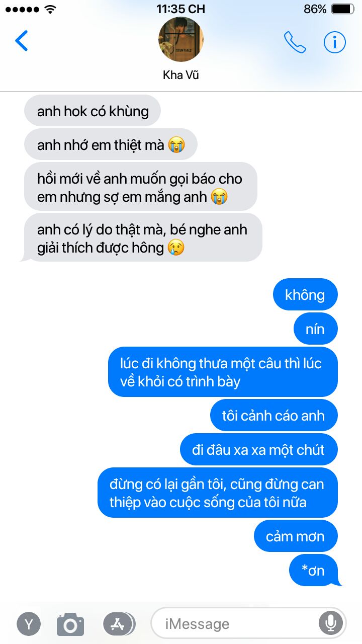Image resolution: width=362 pixels, height=644 pixels.
Task: Tap the 'anh hok có khùng' message bubble
Action: (93, 111)
